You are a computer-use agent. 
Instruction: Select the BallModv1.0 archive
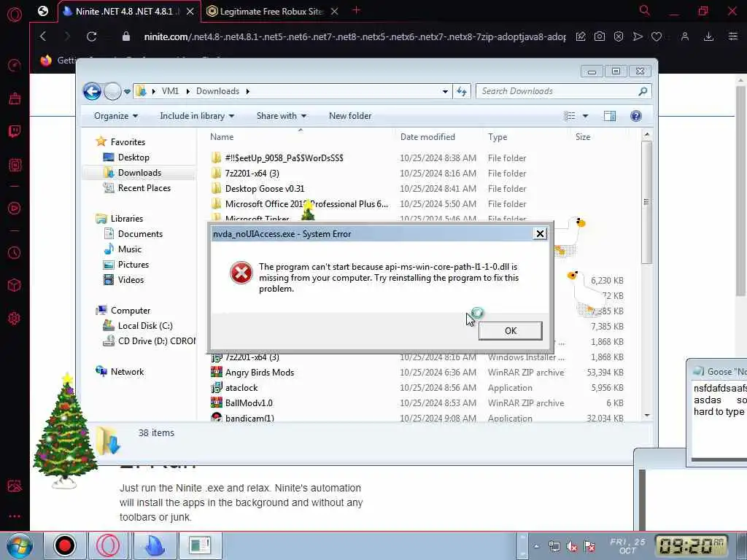249,402
